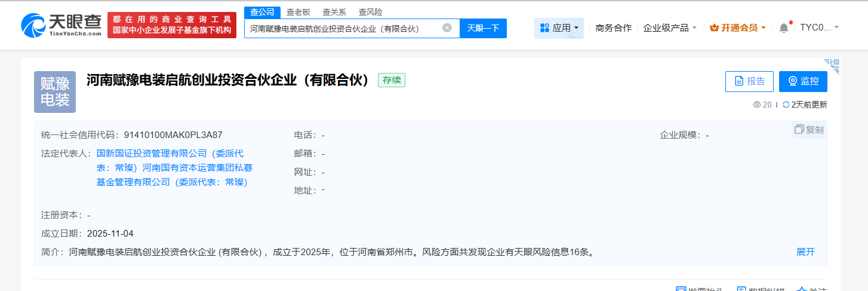Open the 商务合作 link
This screenshot has height=291, width=868.
(614, 27)
